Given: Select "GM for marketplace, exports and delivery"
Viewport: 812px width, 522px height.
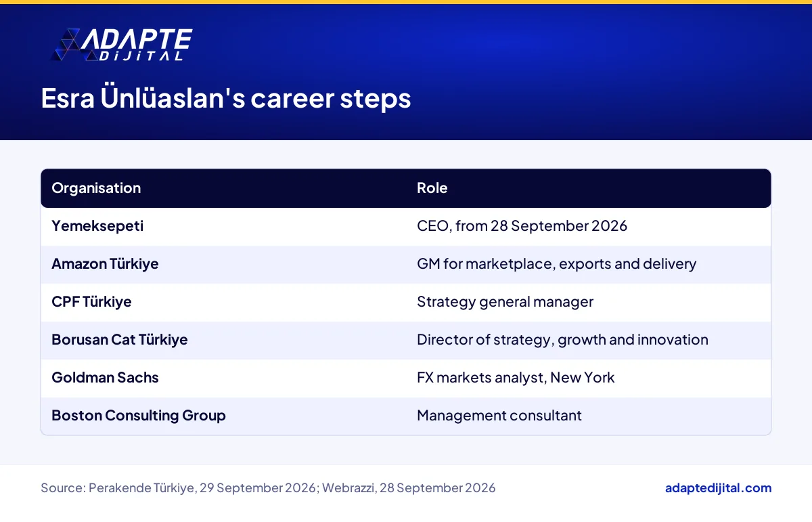Looking at the screenshot, I should (x=556, y=264).
